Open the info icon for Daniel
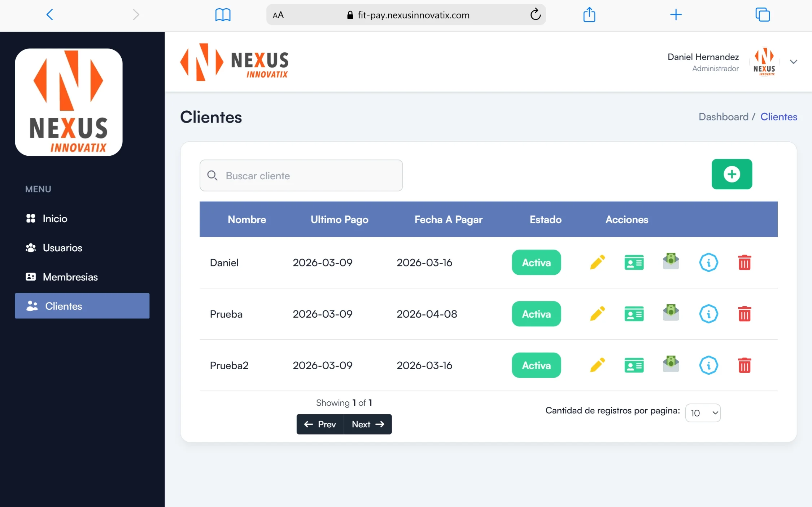 [x=708, y=263]
